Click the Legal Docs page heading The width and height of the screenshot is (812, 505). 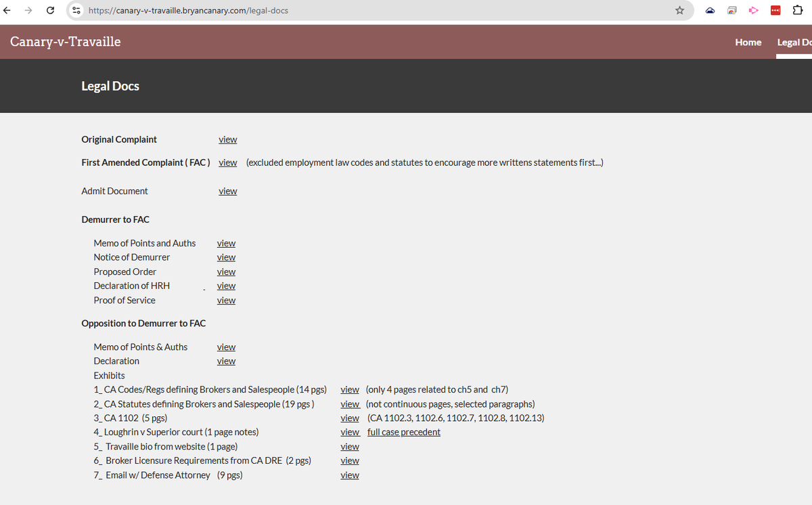[110, 86]
